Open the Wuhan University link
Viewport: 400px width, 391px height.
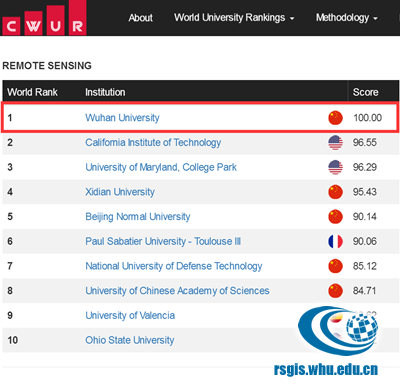(122, 118)
